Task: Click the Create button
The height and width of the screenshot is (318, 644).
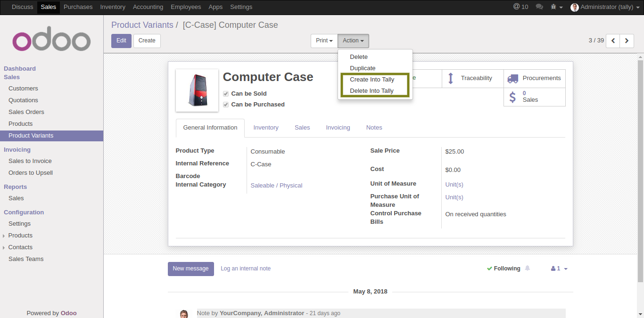Action: tap(147, 41)
